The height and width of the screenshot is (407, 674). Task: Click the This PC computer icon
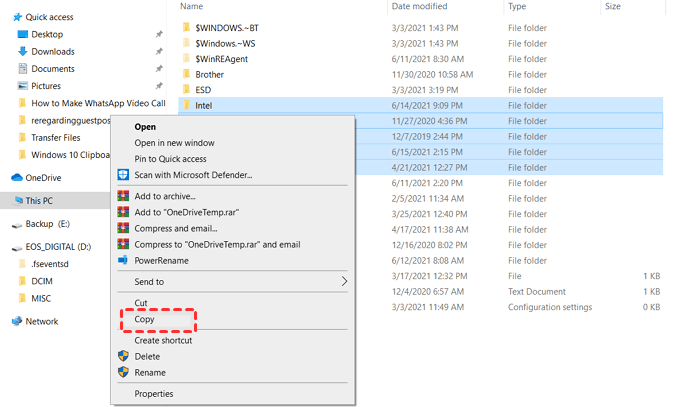point(16,201)
